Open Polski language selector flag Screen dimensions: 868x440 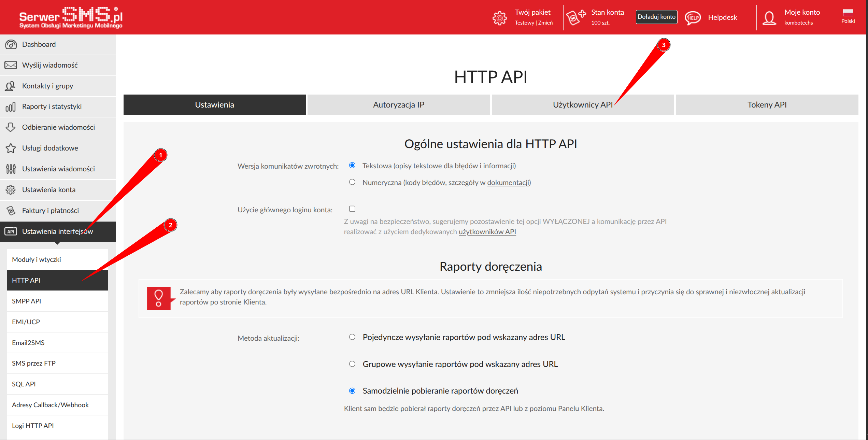click(x=848, y=13)
